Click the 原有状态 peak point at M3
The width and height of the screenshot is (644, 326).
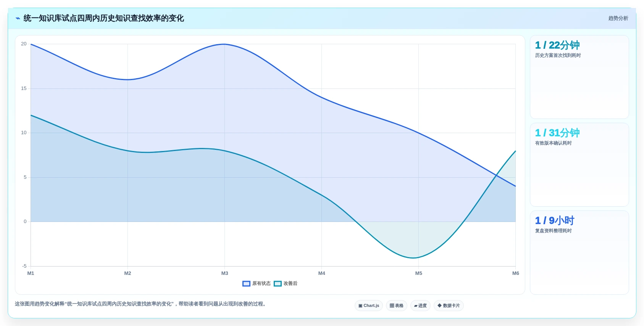tap(224, 44)
